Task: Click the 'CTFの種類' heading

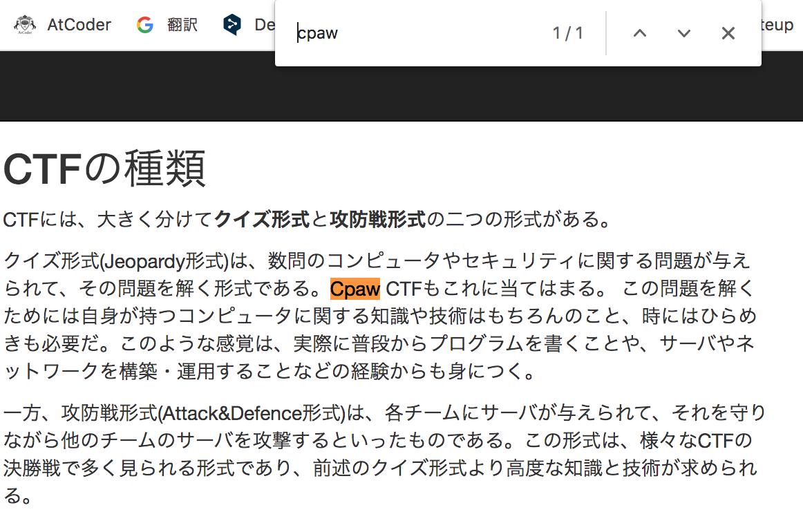Action: [104, 169]
